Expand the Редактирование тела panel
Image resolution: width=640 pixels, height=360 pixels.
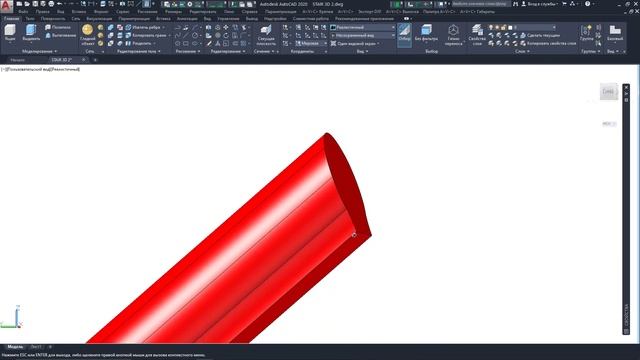pos(139,51)
